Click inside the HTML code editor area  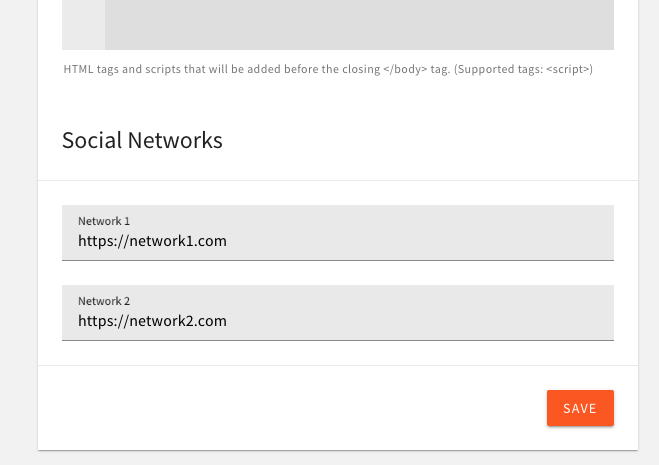(358, 24)
